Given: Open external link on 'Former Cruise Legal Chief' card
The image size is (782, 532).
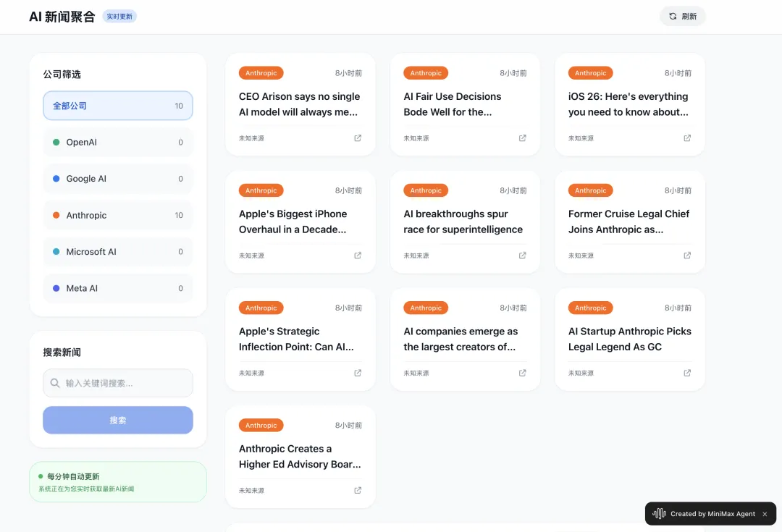Looking at the screenshot, I should click(687, 256).
